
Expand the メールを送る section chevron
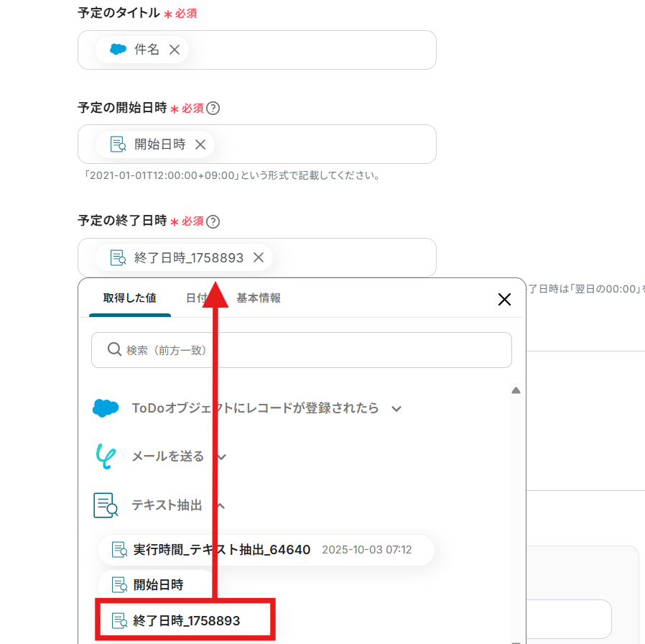pyautogui.click(x=222, y=457)
